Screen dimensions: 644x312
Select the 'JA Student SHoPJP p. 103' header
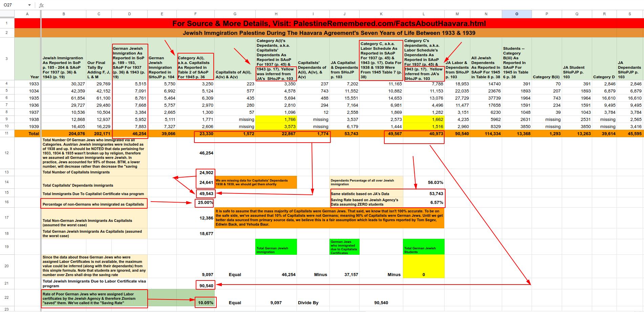(x=577, y=59)
